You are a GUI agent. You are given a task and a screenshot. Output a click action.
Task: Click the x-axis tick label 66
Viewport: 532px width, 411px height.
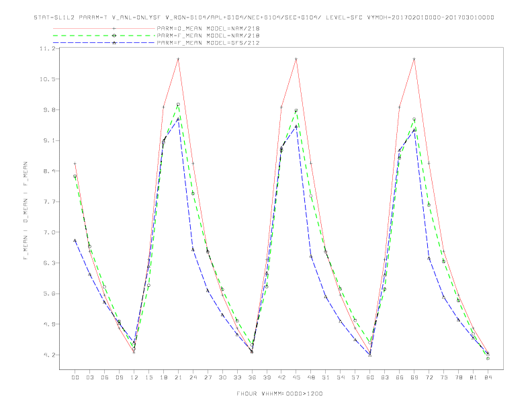pyautogui.click(x=400, y=377)
